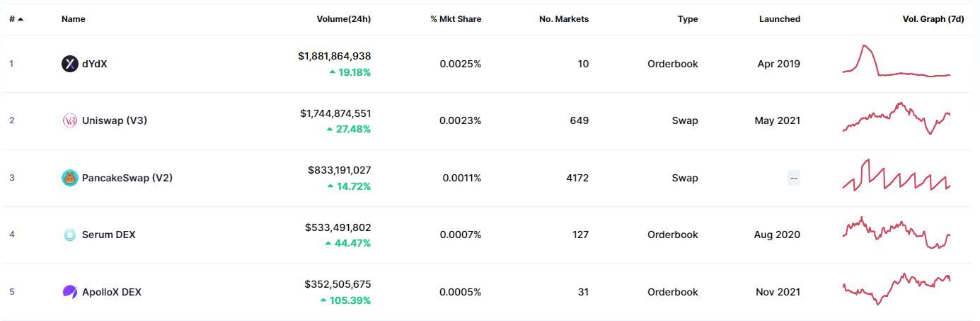Viewport: 980px width, 321px height.
Task: Click the Aug 2020 launch date
Action: pyautogui.click(x=778, y=235)
